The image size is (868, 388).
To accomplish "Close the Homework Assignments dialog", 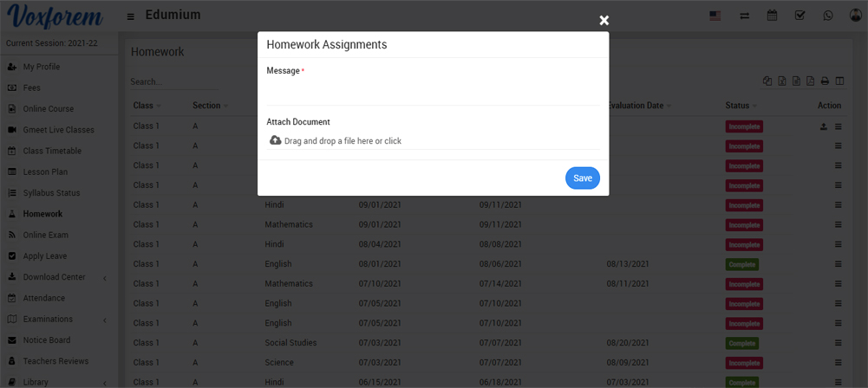I will 604,21.
